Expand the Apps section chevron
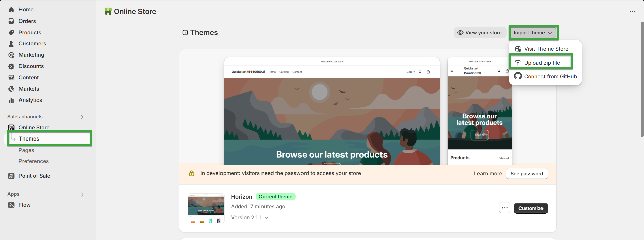644x240 pixels. (x=82, y=194)
